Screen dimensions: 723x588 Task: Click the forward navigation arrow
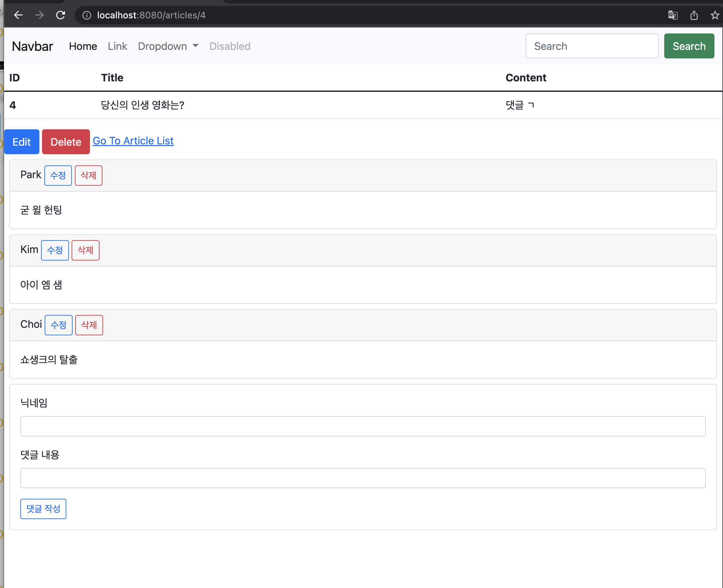(x=40, y=15)
